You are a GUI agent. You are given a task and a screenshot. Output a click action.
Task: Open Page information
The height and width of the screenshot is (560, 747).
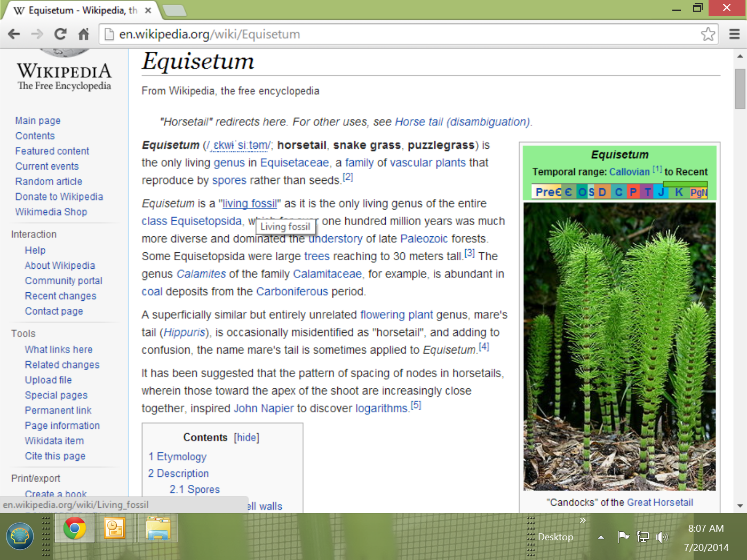[x=62, y=426]
